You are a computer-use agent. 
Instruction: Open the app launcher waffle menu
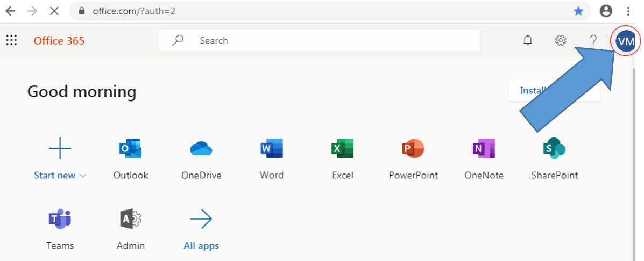[11, 41]
